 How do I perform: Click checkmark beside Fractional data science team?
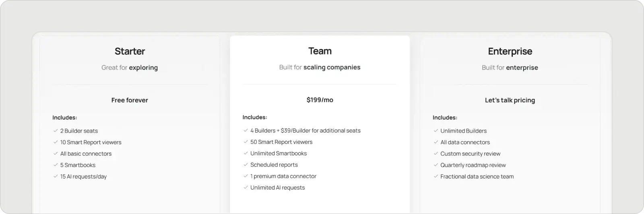[x=436, y=177]
